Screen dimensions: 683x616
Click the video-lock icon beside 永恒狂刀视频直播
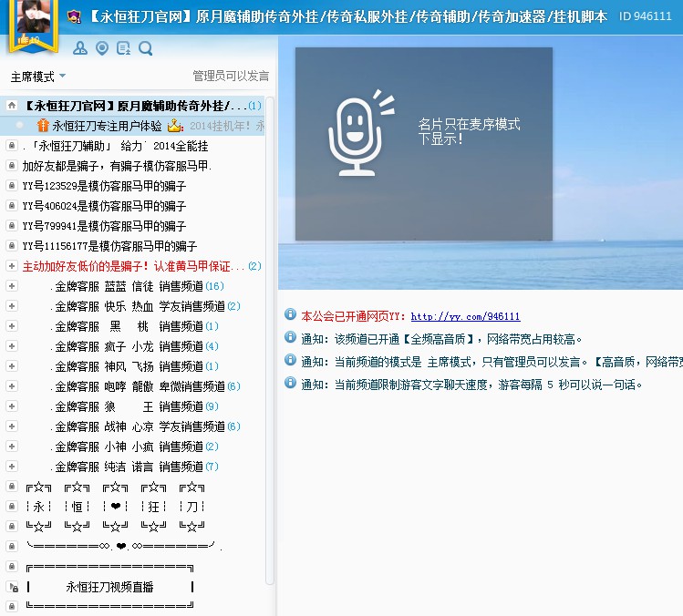[x=14, y=587]
